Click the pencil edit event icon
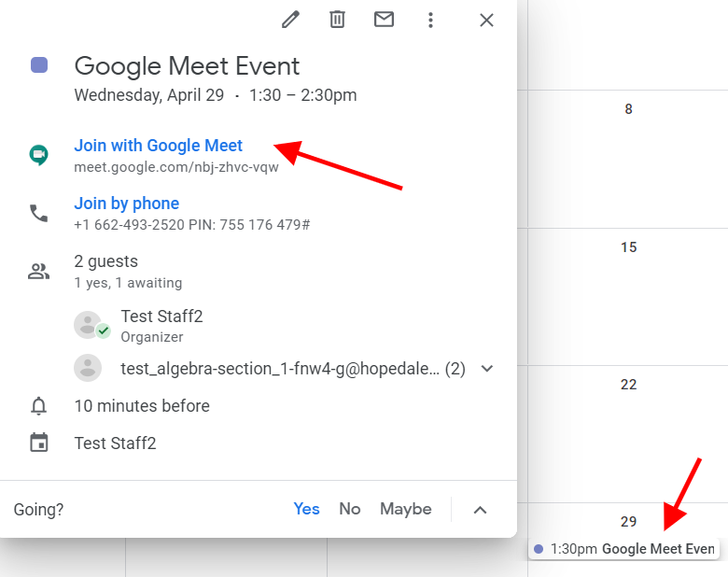Screen dimensions: 728x577 point(290,20)
